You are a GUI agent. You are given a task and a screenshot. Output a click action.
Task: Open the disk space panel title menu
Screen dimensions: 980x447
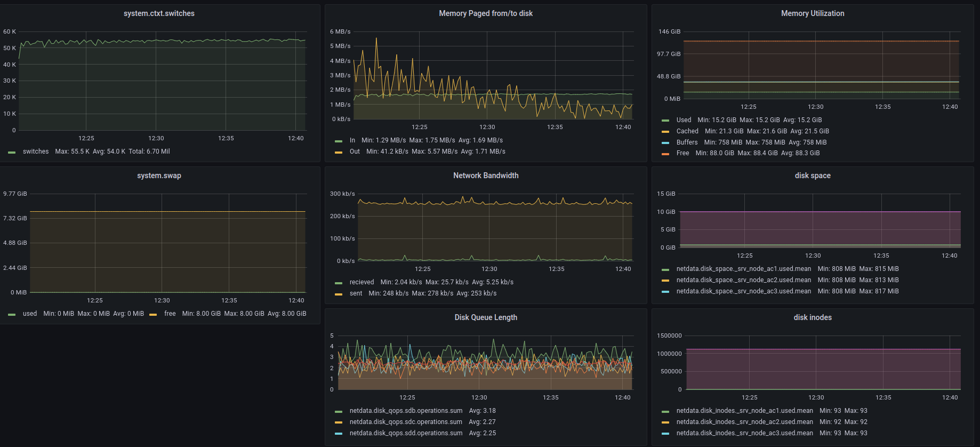tap(812, 175)
